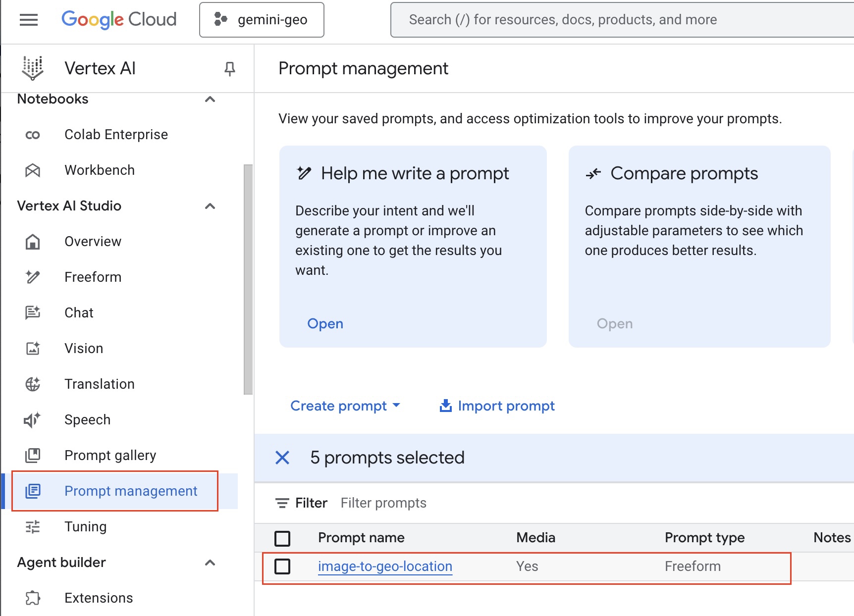The height and width of the screenshot is (616, 854).
Task: Go to Prompt management in the sidebar
Action: click(130, 491)
